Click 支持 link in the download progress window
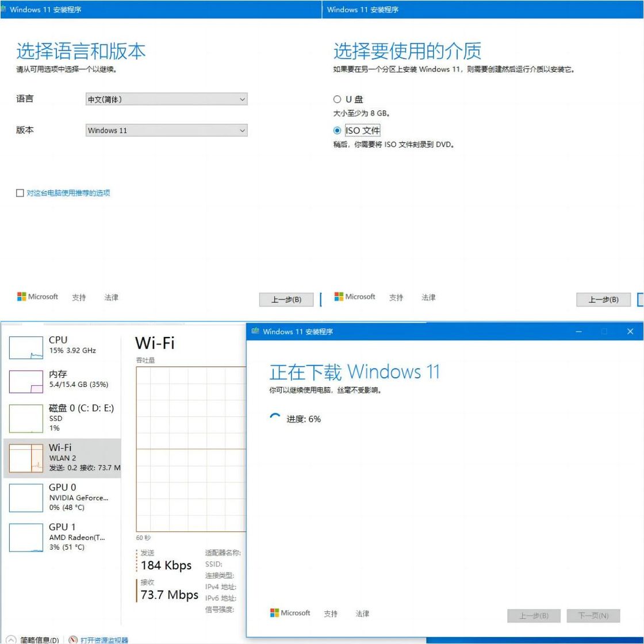The height and width of the screenshot is (644, 644). (x=331, y=613)
